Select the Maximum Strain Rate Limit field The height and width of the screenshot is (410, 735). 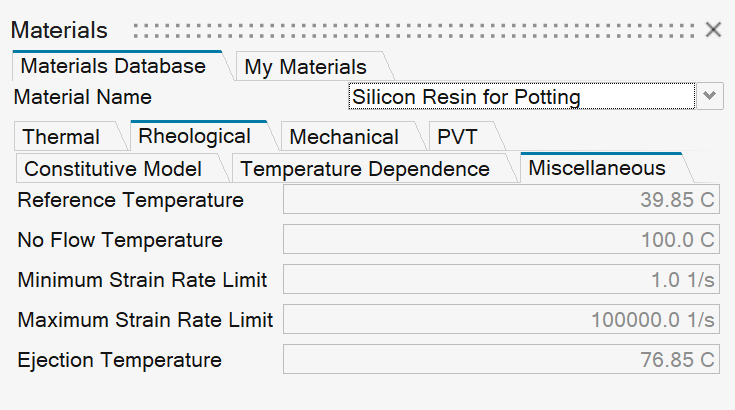point(501,320)
